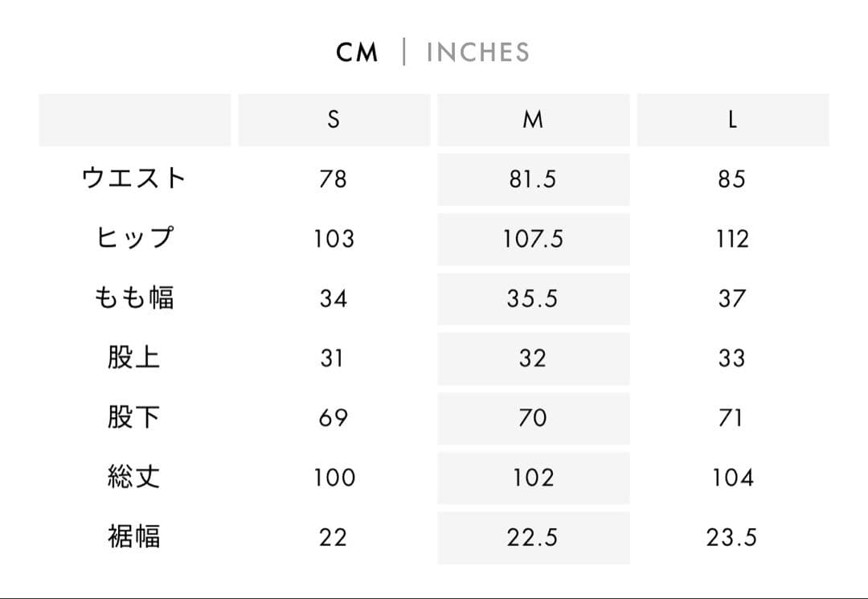The height and width of the screenshot is (599, 868).
Task: Click the 股上 row label
Action: (x=134, y=358)
